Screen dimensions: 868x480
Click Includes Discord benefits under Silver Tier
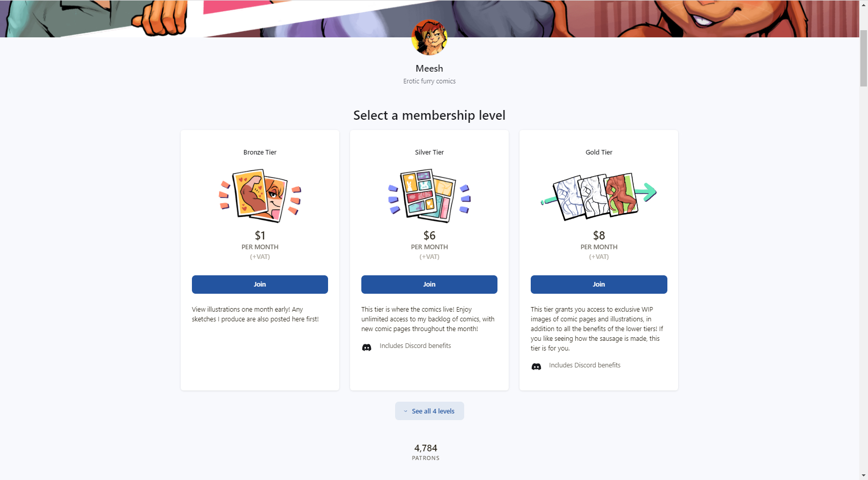pos(415,346)
